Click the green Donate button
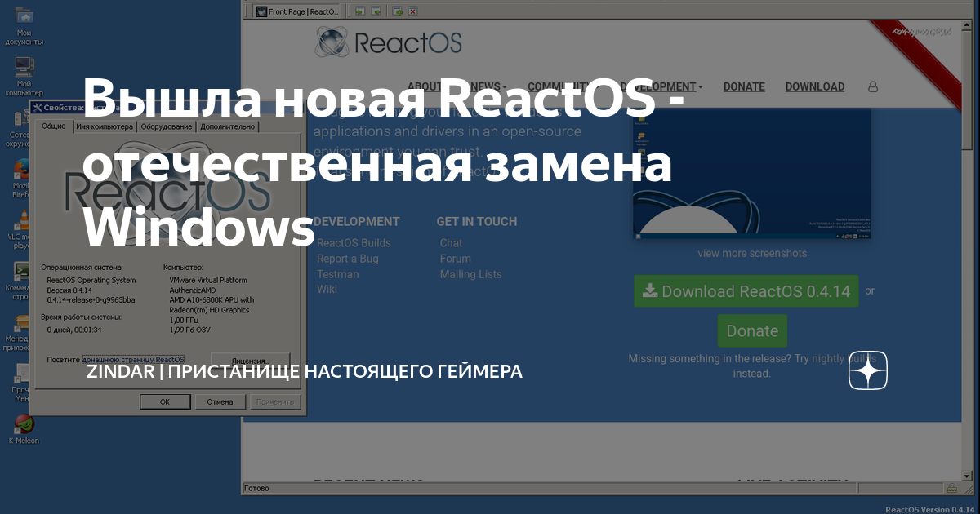980x514 pixels. (752, 331)
